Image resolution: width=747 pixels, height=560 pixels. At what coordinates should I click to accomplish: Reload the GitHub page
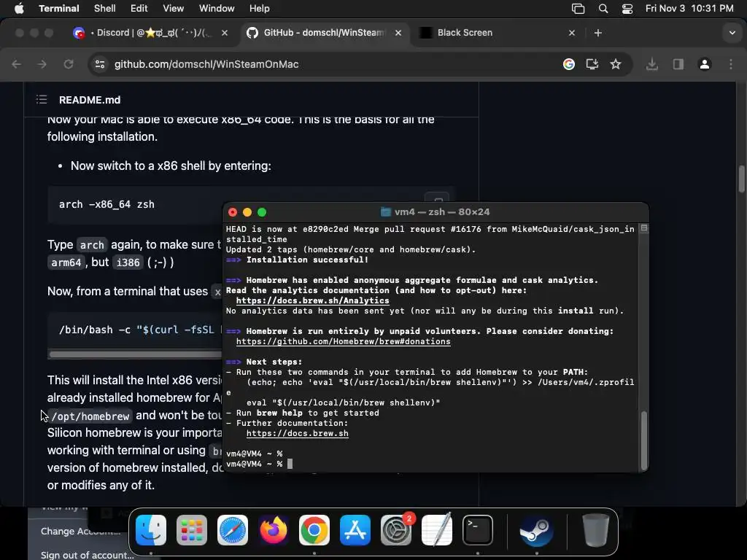tap(69, 64)
